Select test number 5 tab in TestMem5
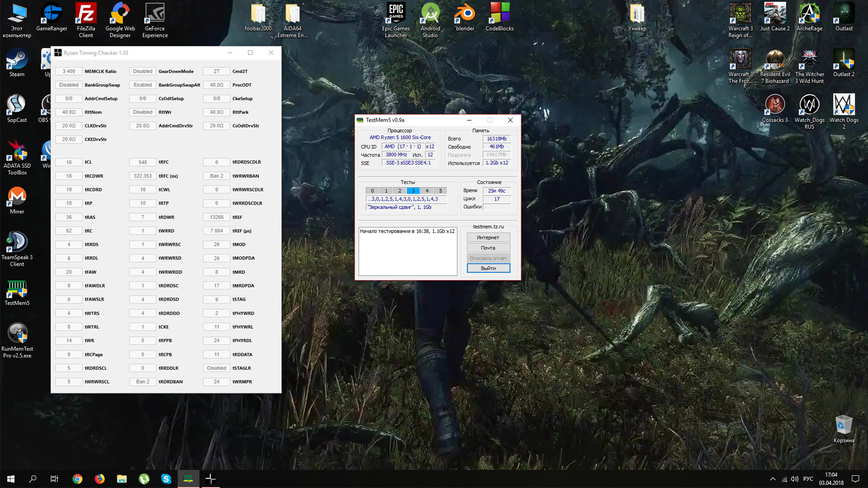This screenshot has width=868, height=488. pyautogui.click(x=440, y=191)
